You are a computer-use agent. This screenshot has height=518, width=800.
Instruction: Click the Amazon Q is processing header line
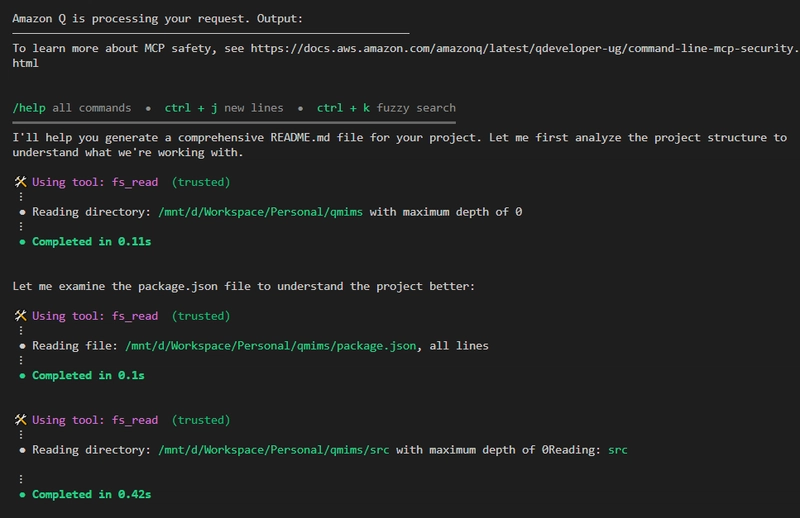click(x=157, y=19)
